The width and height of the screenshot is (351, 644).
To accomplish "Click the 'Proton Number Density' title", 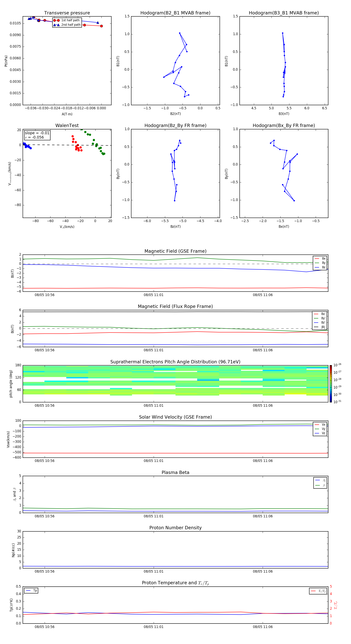I will tap(175, 528).
